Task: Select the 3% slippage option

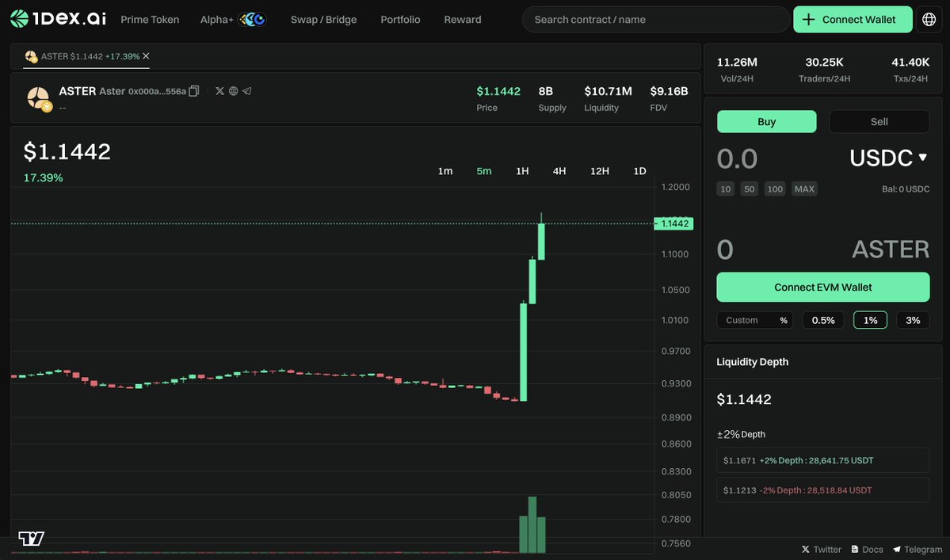Action: click(x=912, y=319)
